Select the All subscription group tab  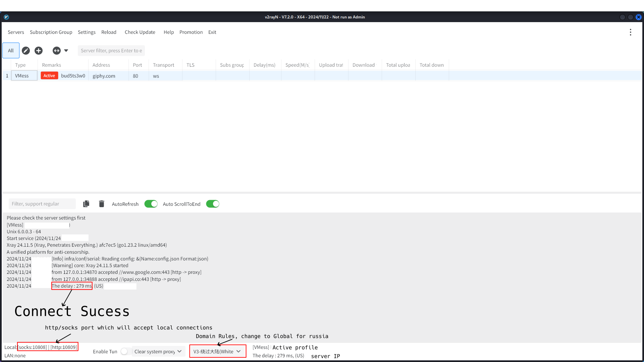tap(11, 51)
